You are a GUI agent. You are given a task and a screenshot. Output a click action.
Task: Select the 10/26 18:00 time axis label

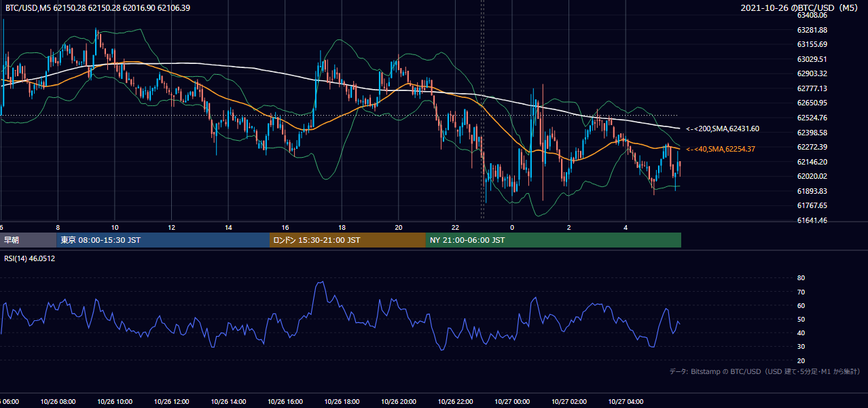tap(342, 401)
